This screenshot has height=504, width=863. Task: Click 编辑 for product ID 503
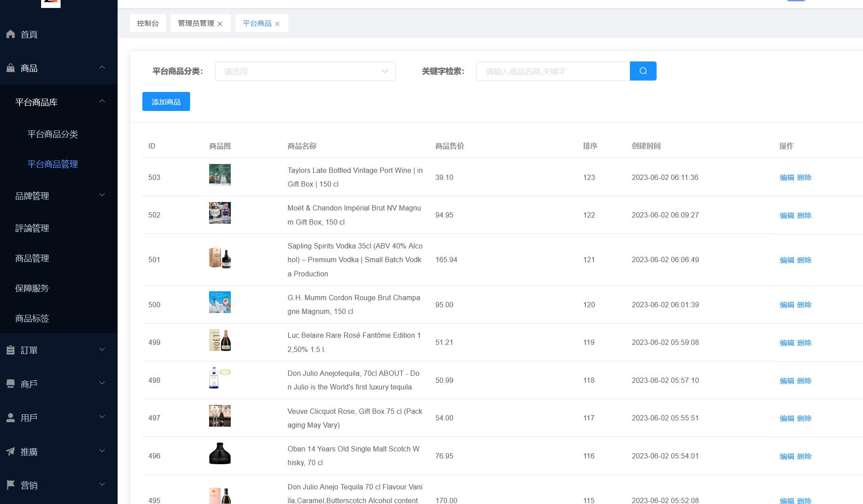[x=787, y=177]
